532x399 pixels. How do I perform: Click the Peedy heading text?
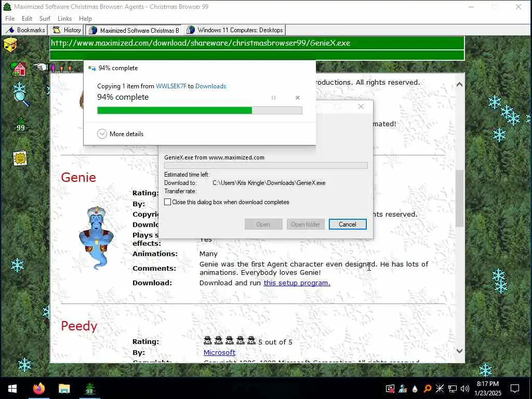pos(79,326)
